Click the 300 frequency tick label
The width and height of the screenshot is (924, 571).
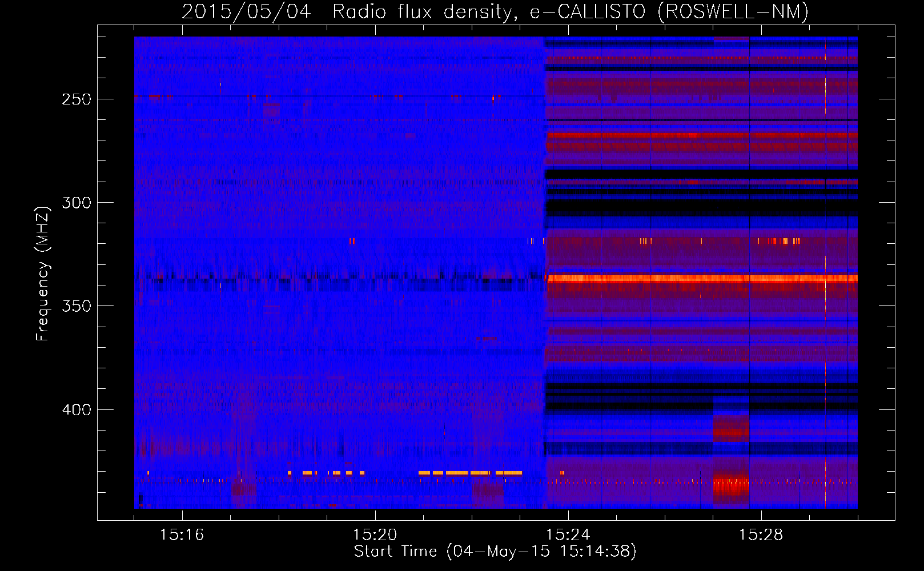(77, 203)
